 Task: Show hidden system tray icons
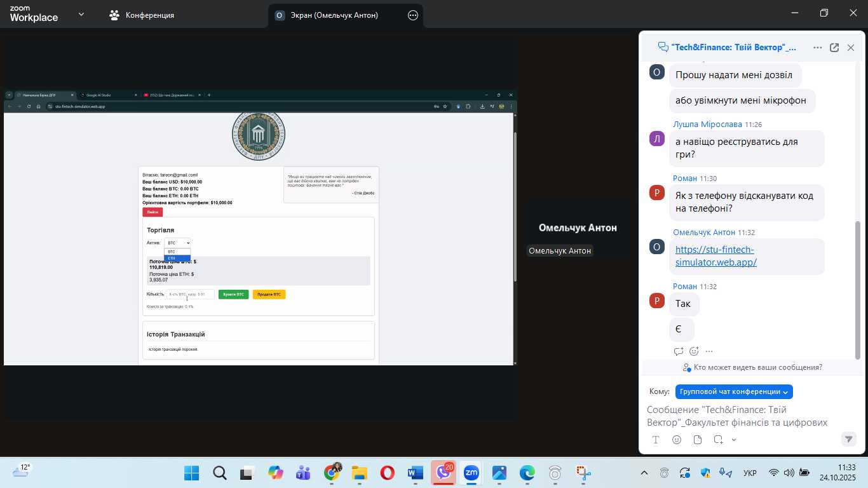644,473
